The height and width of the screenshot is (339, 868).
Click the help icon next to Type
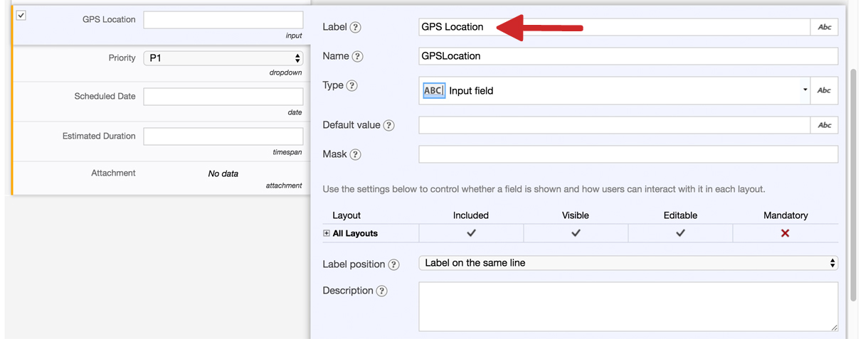tap(351, 86)
